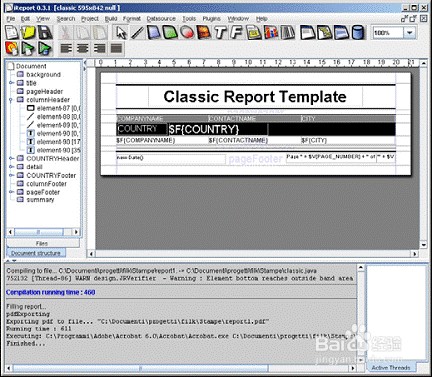
Task: Expand the COUNTRYFooter band node
Action: [x=11, y=175]
